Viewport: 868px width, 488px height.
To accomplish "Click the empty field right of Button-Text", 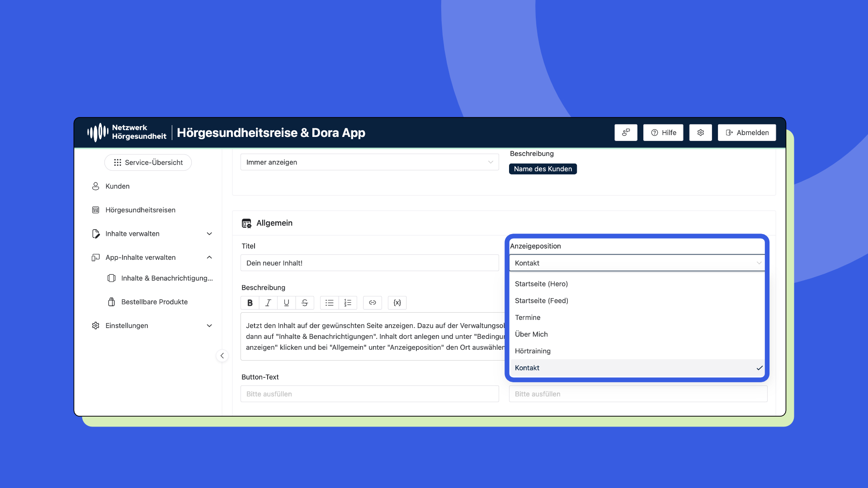I will tap(638, 394).
